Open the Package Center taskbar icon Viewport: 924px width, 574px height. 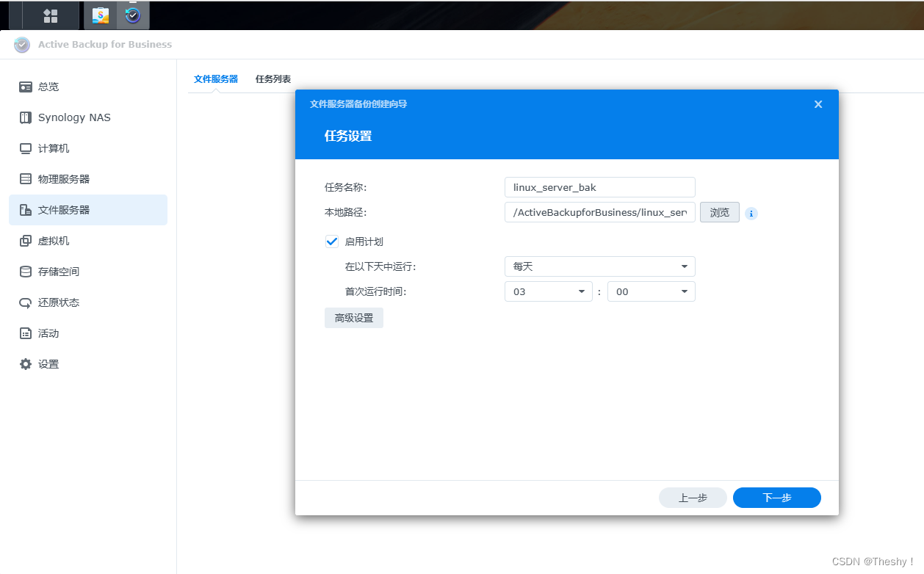pyautogui.click(x=101, y=15)
